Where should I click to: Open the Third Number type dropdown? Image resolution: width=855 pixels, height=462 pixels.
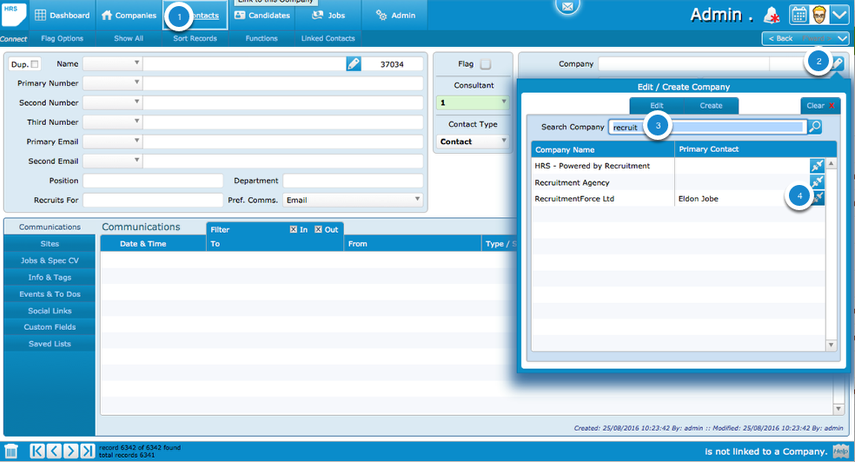[x=112, y=122]
